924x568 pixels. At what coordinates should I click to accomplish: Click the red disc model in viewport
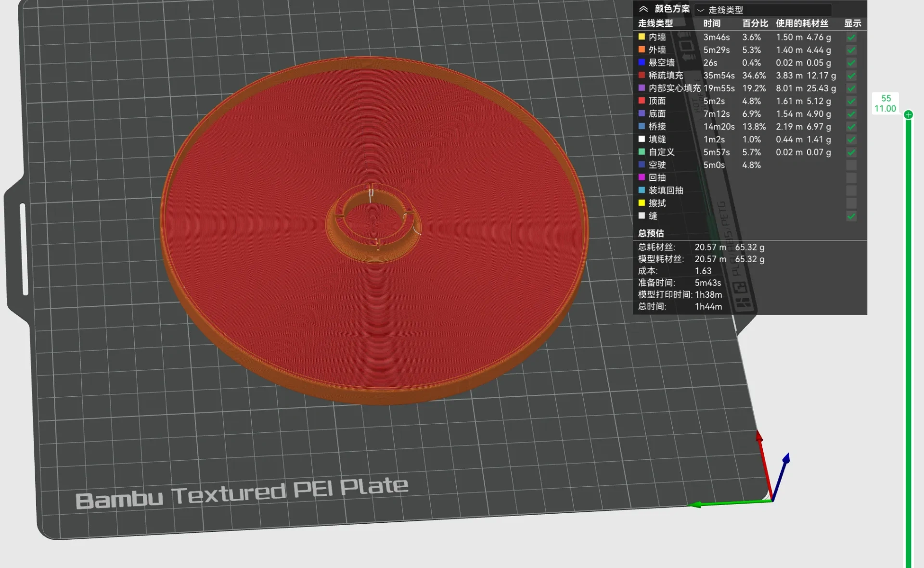[374, 231]
